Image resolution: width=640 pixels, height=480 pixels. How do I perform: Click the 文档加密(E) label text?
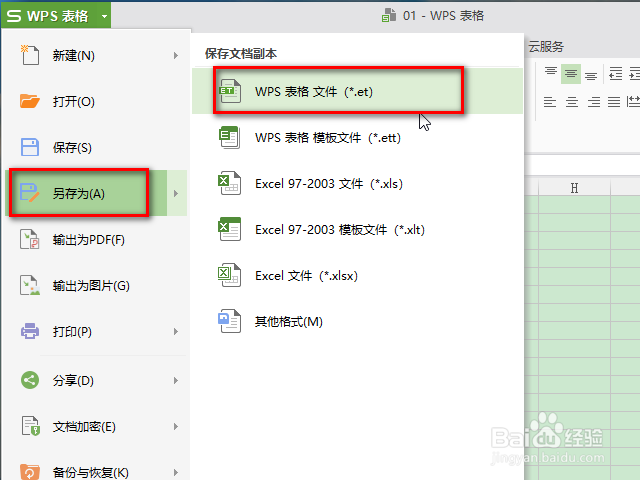pos(84,427)
